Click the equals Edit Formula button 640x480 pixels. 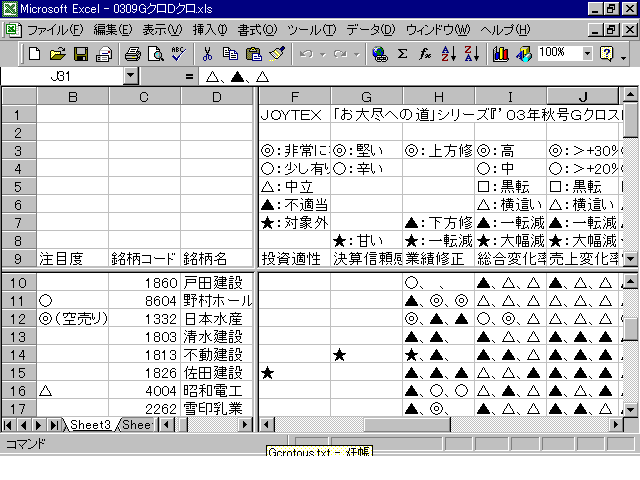[189, 76]
